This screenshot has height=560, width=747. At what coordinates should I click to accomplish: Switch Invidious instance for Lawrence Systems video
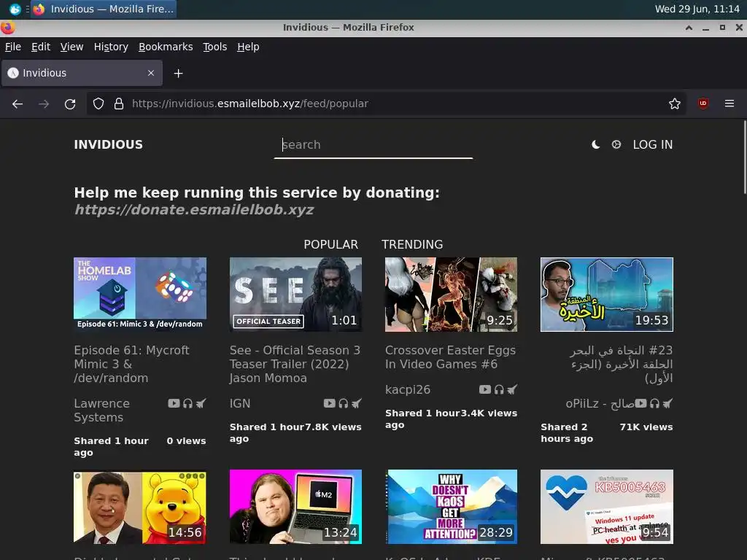201,404
